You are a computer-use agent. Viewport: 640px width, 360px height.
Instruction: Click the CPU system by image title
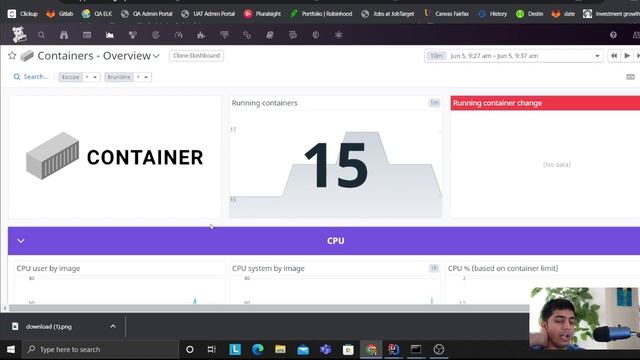pos(268,268)
